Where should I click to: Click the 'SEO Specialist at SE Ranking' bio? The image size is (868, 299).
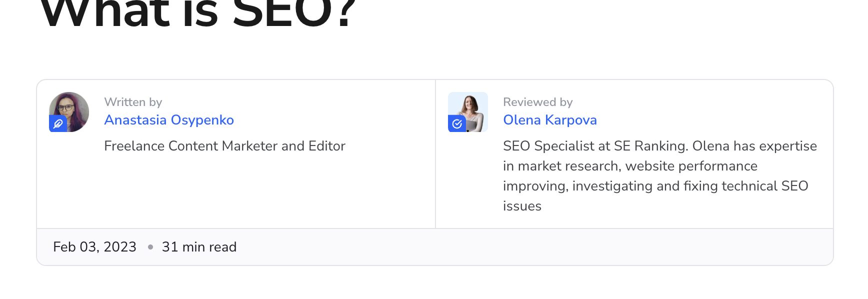tap(660, 176)
